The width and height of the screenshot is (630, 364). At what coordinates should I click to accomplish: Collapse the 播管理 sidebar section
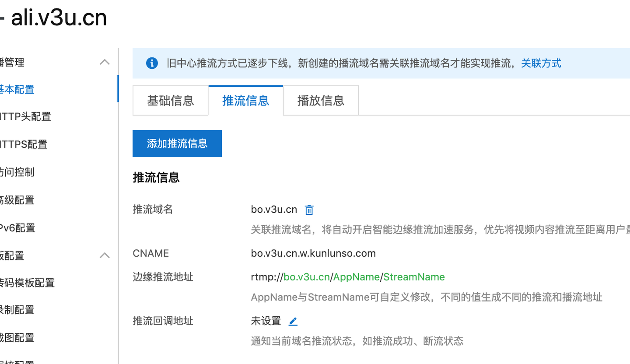point(105,62)
